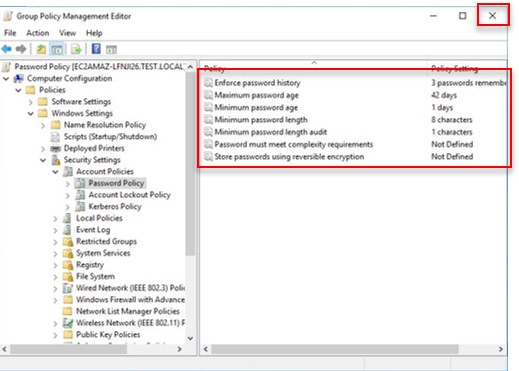
Task: Click the Minimum password age policy icon
Action: click(208, 107)
